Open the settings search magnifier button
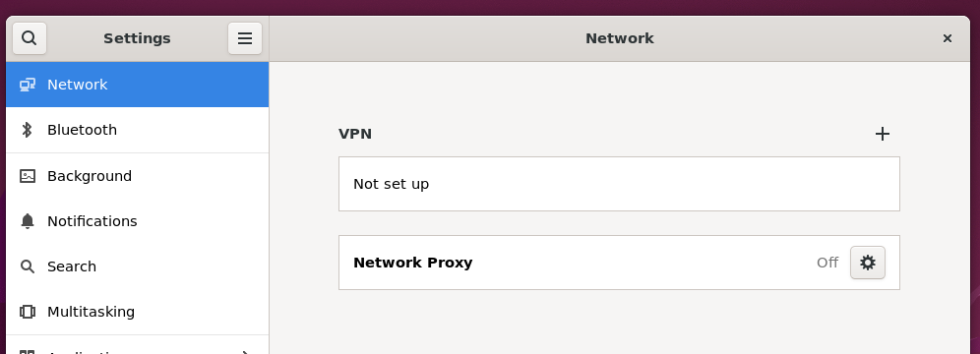Viewport: 980px width, 354px height. tap(30, 38)
